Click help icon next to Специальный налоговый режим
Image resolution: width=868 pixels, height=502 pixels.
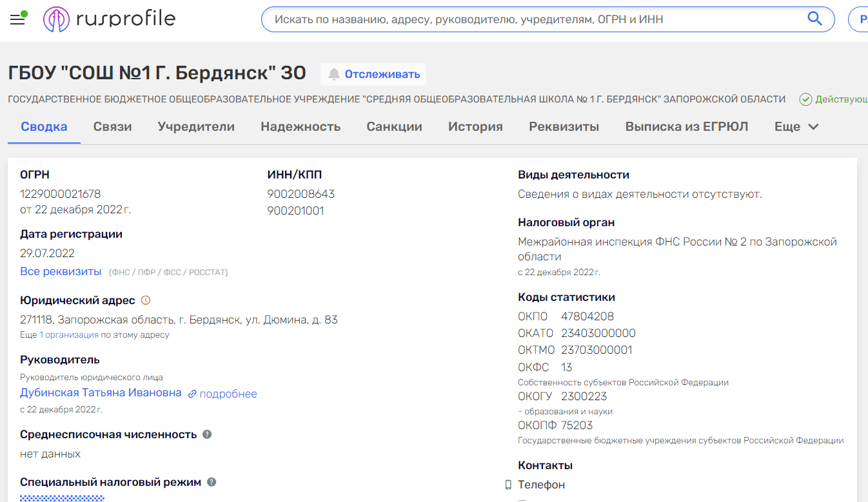click(x=212, y=482)
